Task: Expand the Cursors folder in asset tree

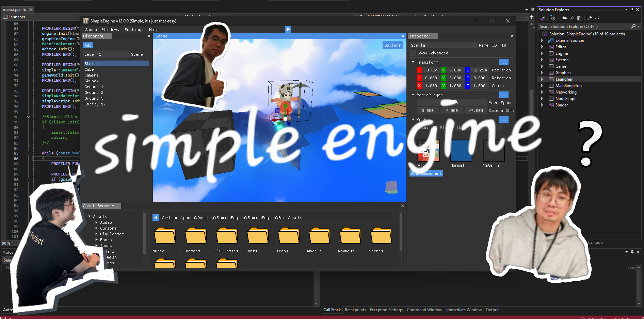Action: click(96, 229)
